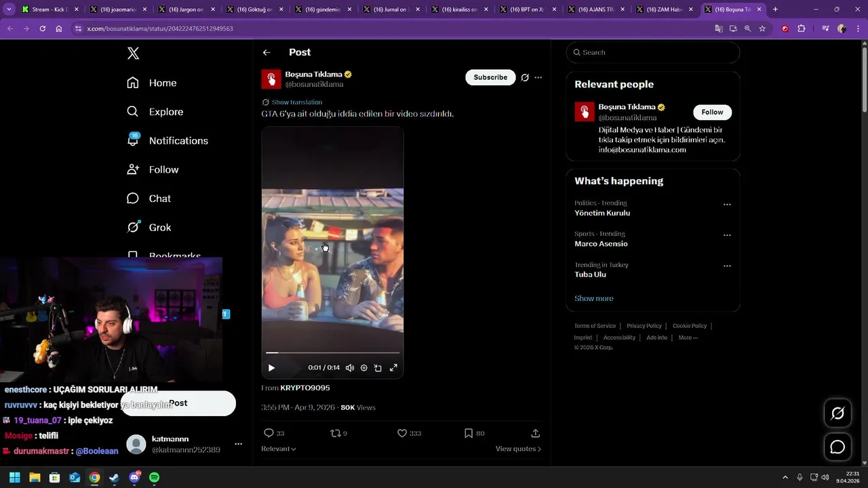The image size is (868, 488).
Task: Follow Boşuna Tıklama in Relevant people
Action: tap(712, 112)
